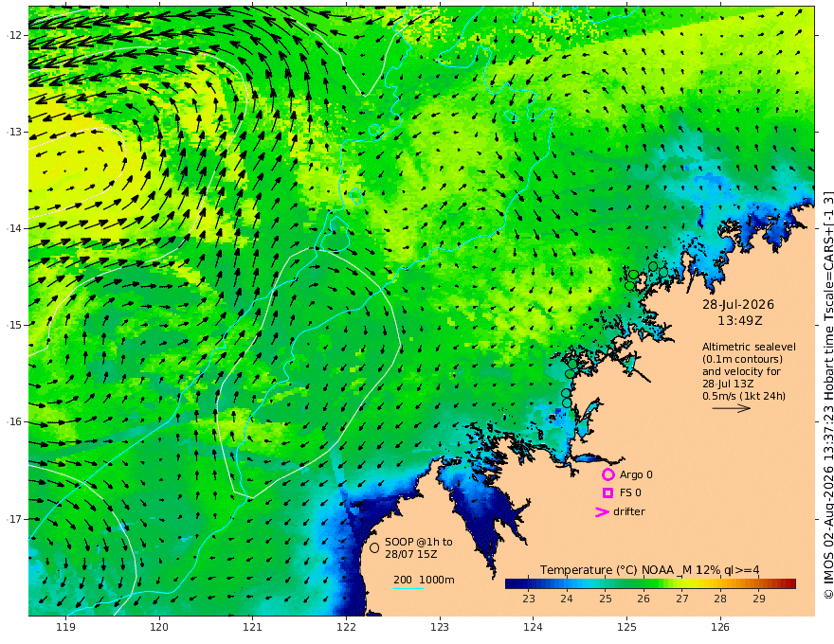Click latitude axis label -13
This screenshot has width=834, height=644.
coord(13,132)
